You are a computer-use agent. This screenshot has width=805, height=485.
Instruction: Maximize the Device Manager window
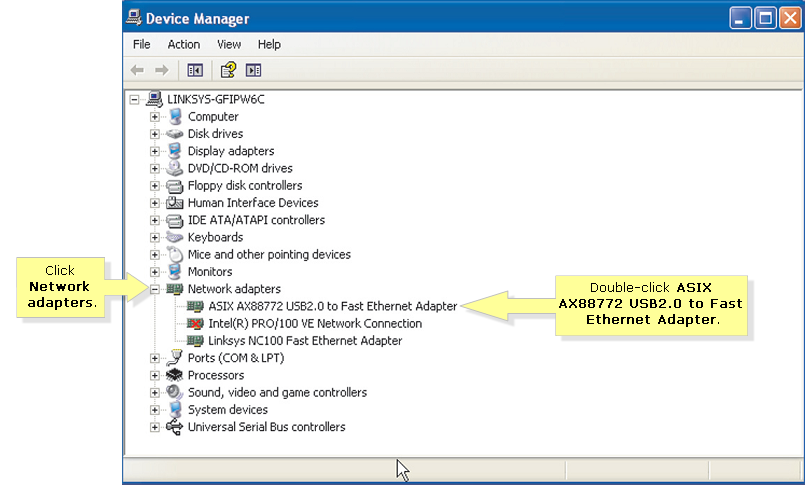765,18
